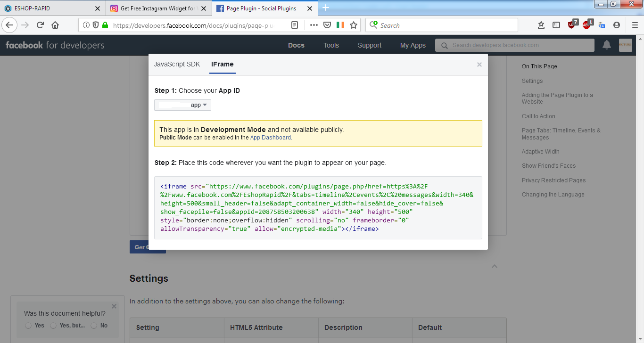Click the translate extension icon

pyautogui.click(x=602, y=25)
